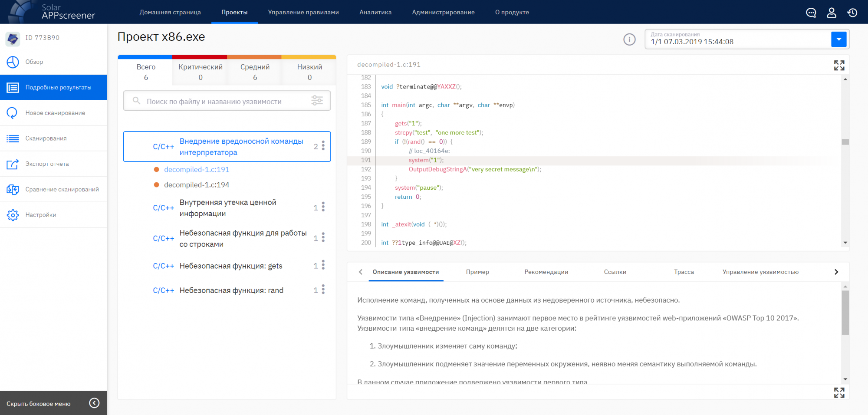Switch to the Трасса tab
Viewport: 868px width, 415px height.
click(684, 272)
